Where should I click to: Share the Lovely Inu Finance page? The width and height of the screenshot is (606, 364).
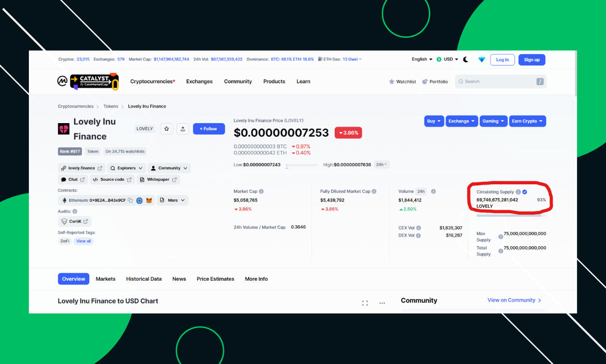[183, 129]
